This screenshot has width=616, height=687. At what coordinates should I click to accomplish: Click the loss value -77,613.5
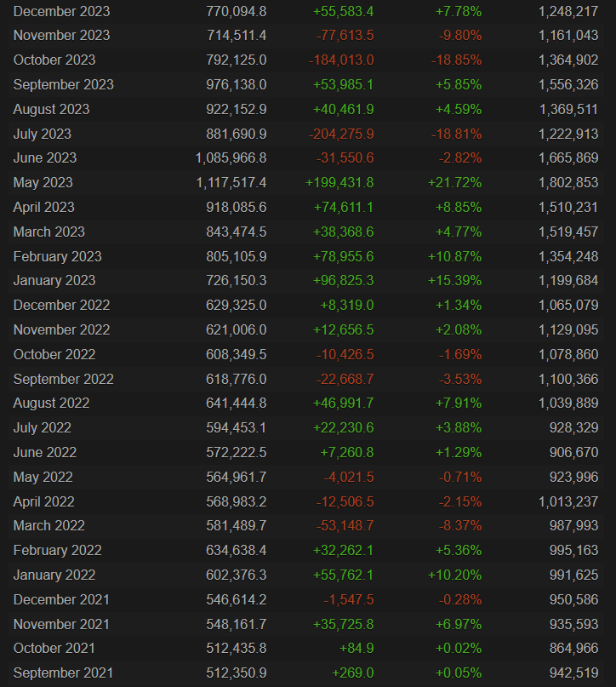pyautogui.click(x=345, y=36)
